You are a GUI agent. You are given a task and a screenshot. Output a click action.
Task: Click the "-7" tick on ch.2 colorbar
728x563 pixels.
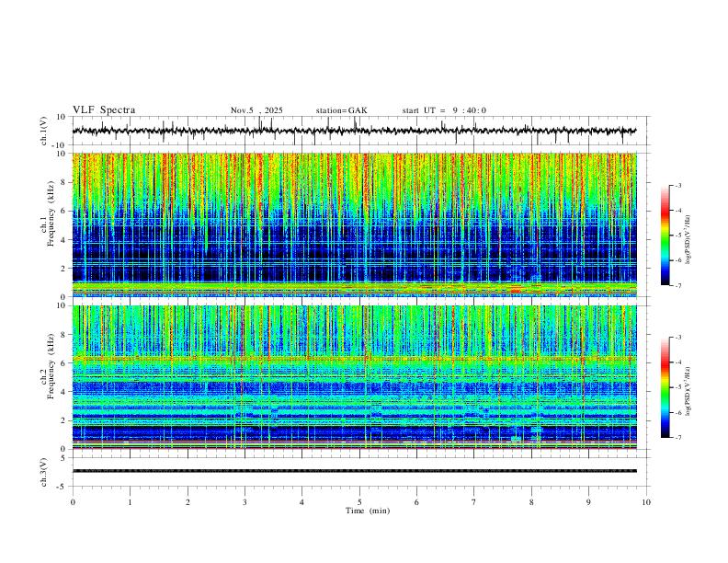coord(677,438)
